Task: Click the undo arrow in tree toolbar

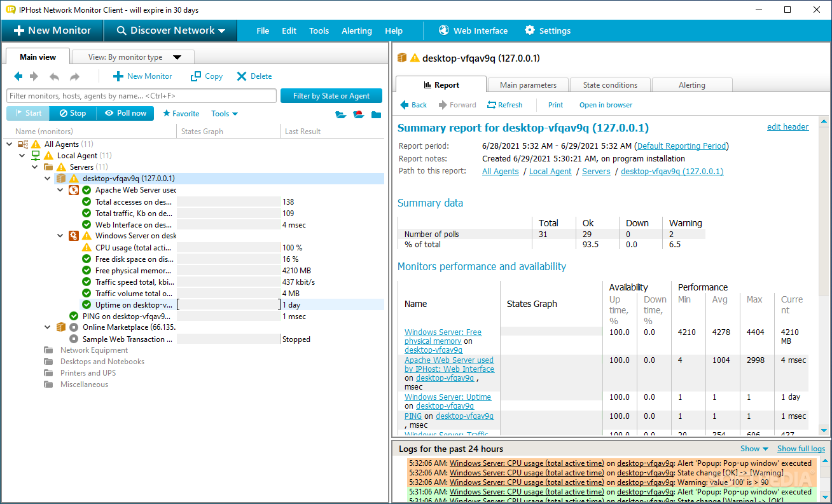Action: pyautogui.click(x=54, y=76)
